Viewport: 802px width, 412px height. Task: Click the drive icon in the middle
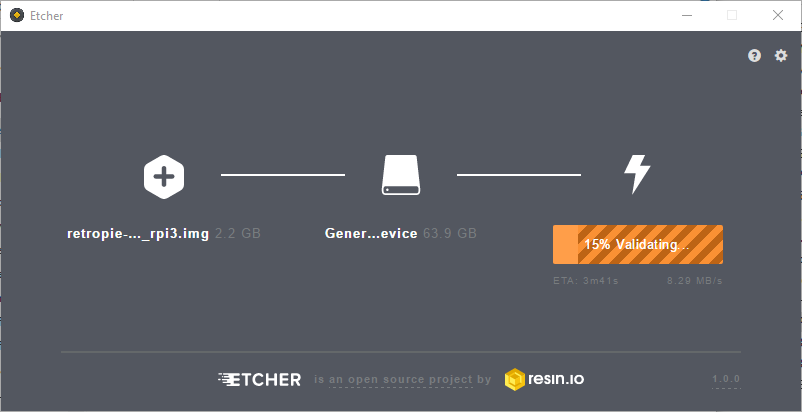(401, 175)
